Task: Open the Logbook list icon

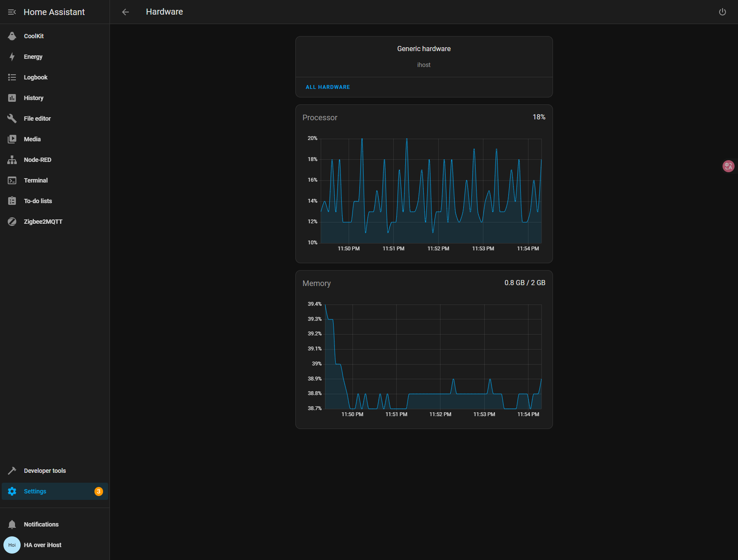Action: [12, 77]
